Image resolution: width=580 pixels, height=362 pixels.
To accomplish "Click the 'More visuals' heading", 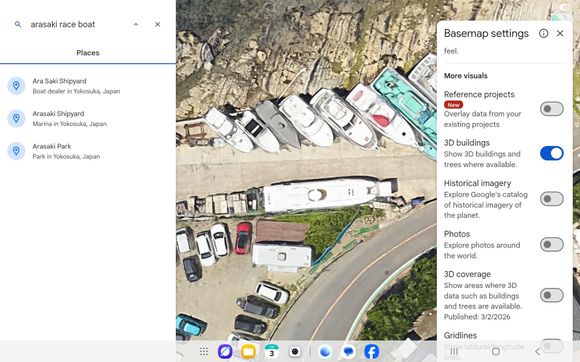I will 466,76.
